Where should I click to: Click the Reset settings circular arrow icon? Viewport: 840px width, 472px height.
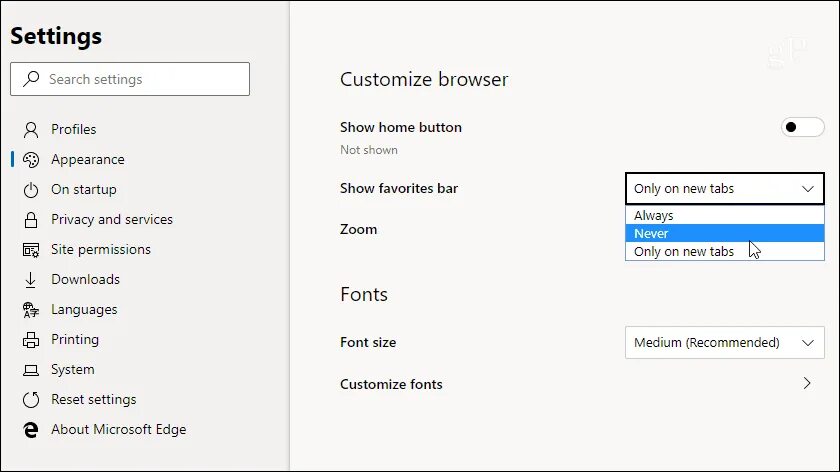[31, 400]
